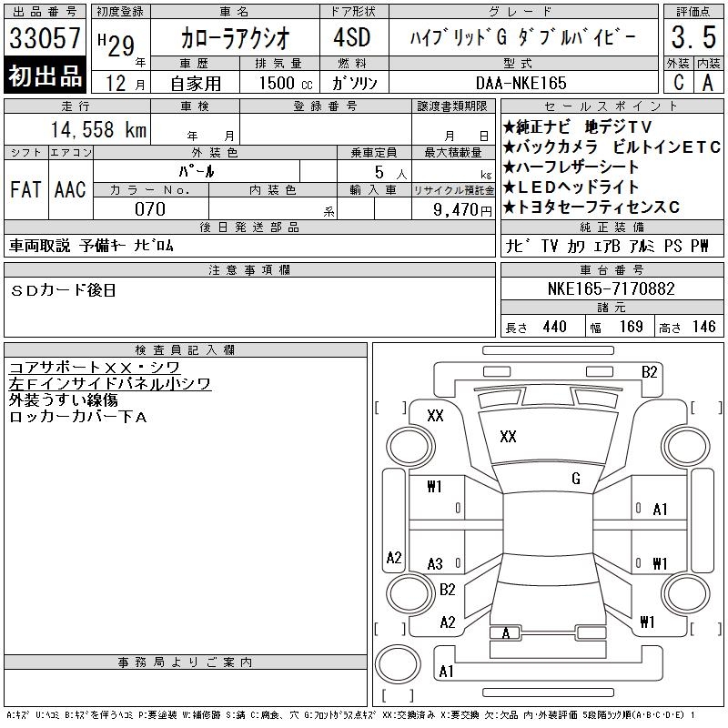Click the A1 mark on the rear bumper
728x728 pixels.
tap(446, 671)
